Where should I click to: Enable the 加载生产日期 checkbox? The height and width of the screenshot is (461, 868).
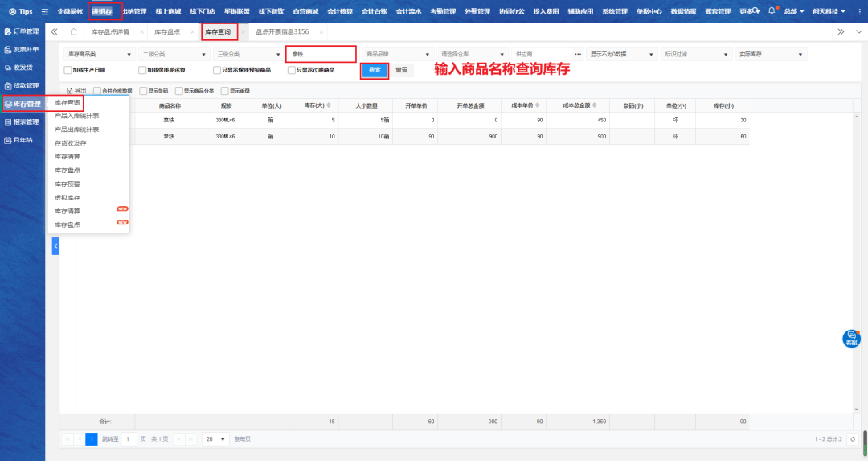pyautogui.click(x=68, y=70)
